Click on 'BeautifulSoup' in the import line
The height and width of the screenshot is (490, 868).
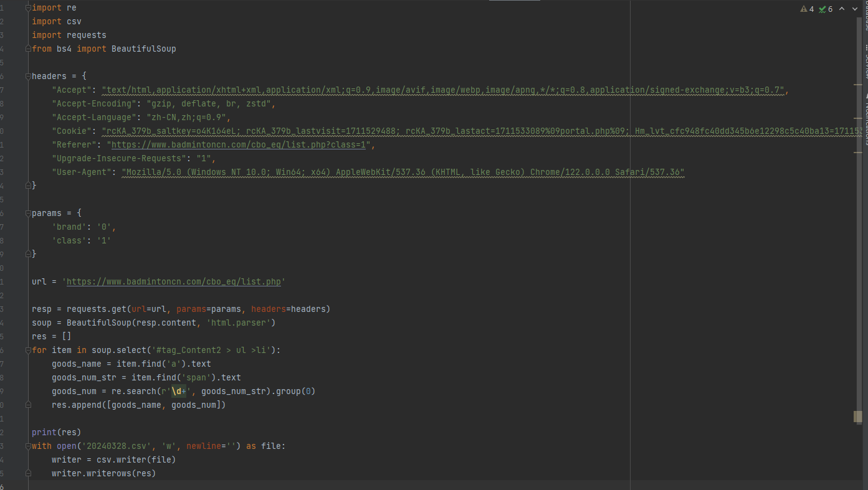tap(144, 49)
